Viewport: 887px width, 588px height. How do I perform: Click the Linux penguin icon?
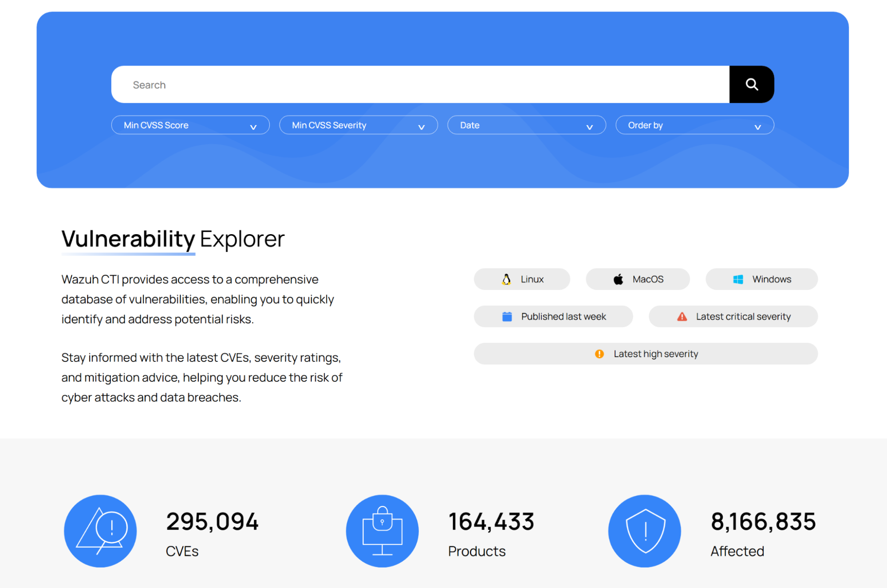point(506,279)
